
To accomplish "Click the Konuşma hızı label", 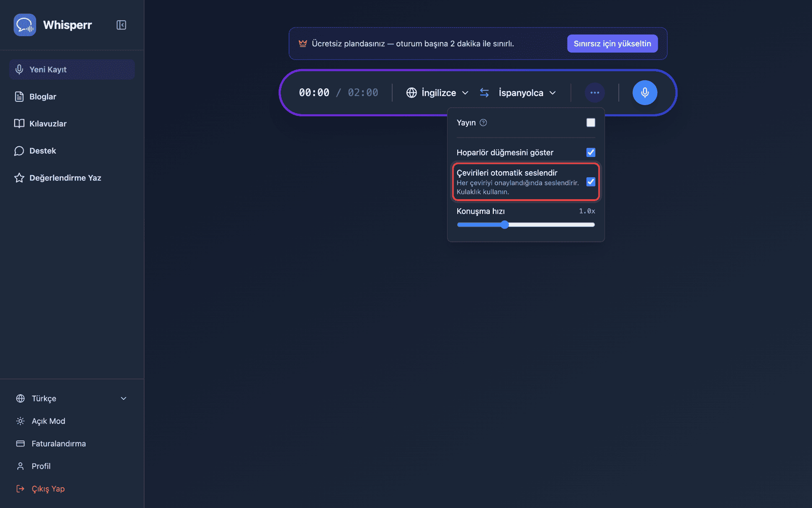I will (481, 211).
